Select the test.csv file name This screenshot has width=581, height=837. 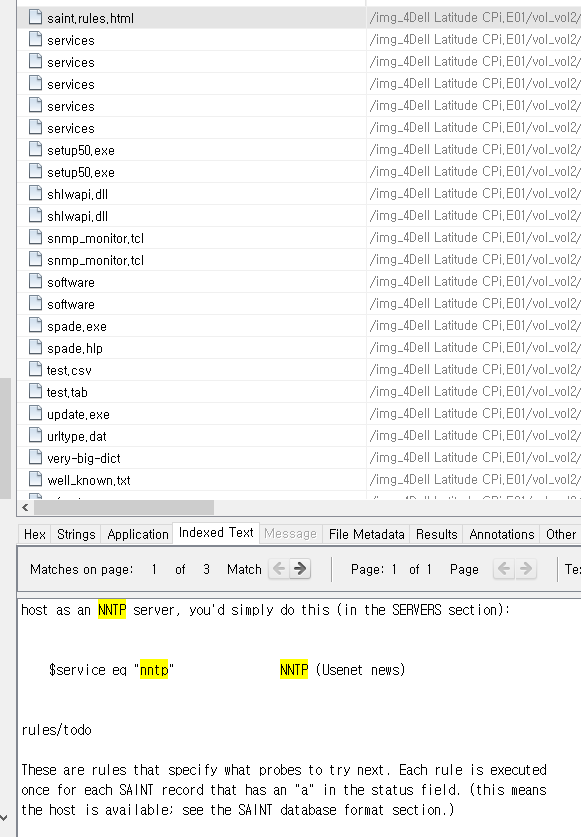[69, 370]
